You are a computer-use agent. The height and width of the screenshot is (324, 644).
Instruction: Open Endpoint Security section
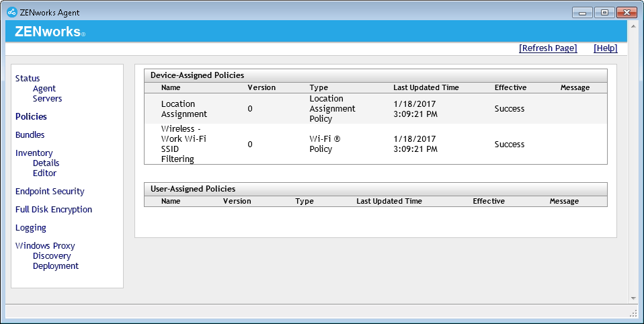50,192
